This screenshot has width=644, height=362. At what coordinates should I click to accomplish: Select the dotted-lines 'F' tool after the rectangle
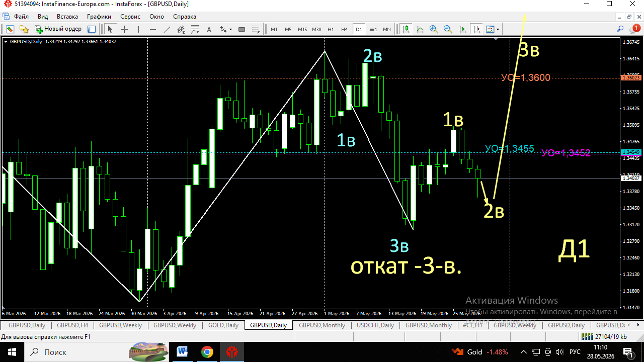[256, 29]
